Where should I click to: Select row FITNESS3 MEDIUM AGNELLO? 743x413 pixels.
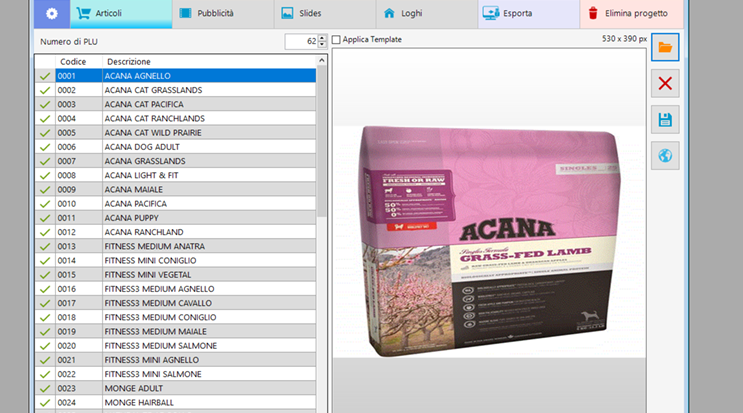pyautogui.click(x=175, y=289)
